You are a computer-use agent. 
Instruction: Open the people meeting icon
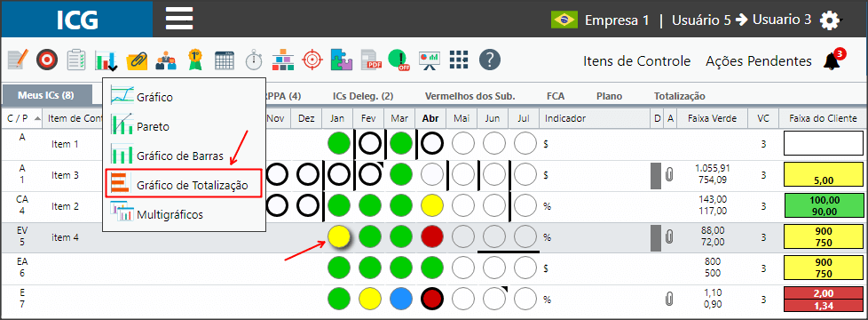(x=165, y=60)
